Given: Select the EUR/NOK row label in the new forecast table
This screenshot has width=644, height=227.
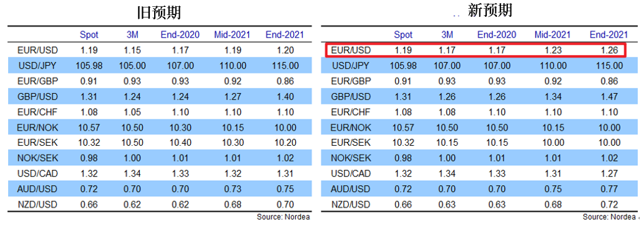Looking at the screenshot, I should (351, 128).
